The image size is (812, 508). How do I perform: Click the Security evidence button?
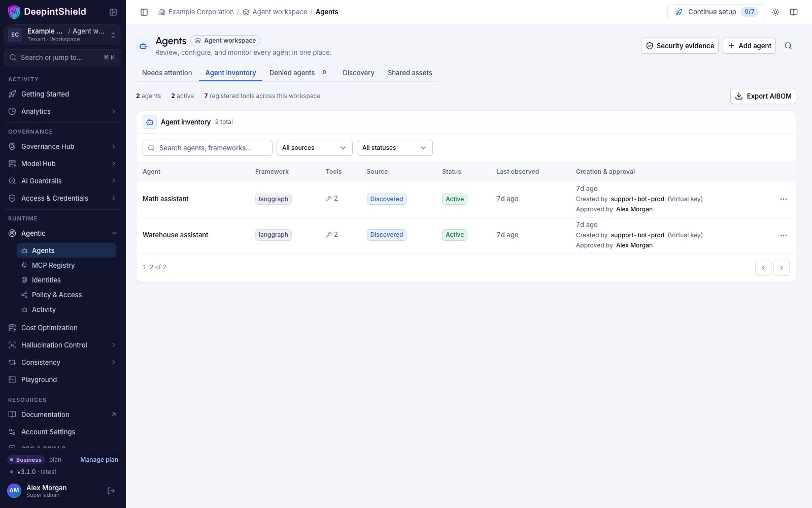680,46
